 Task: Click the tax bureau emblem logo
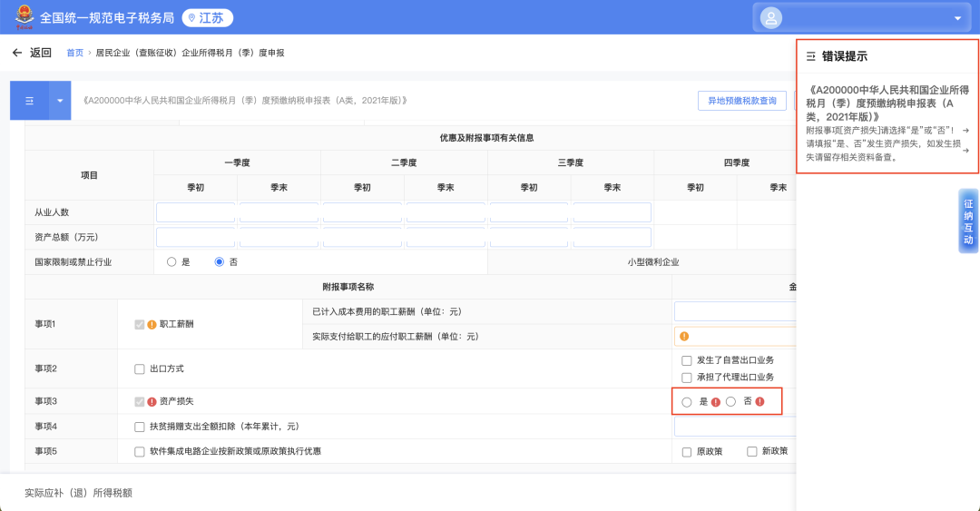tap(18, 18)
